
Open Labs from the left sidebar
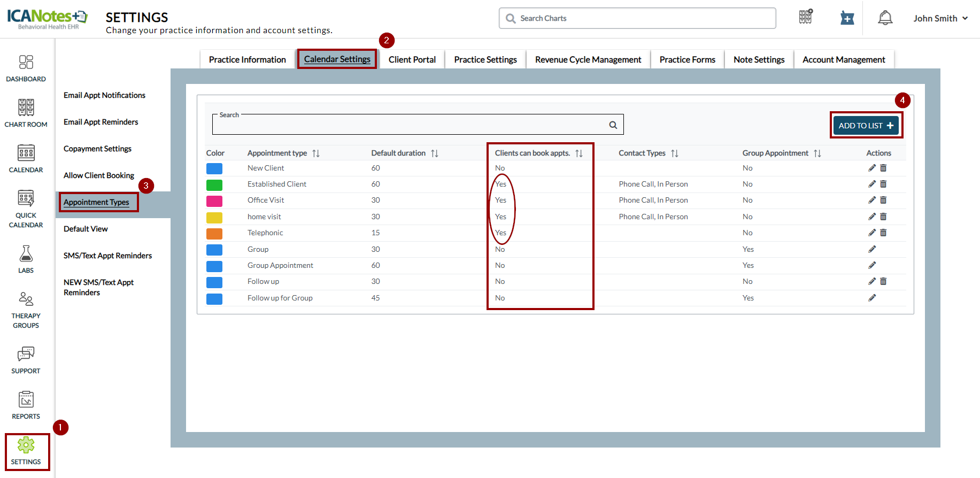click(x=26, y=259)
